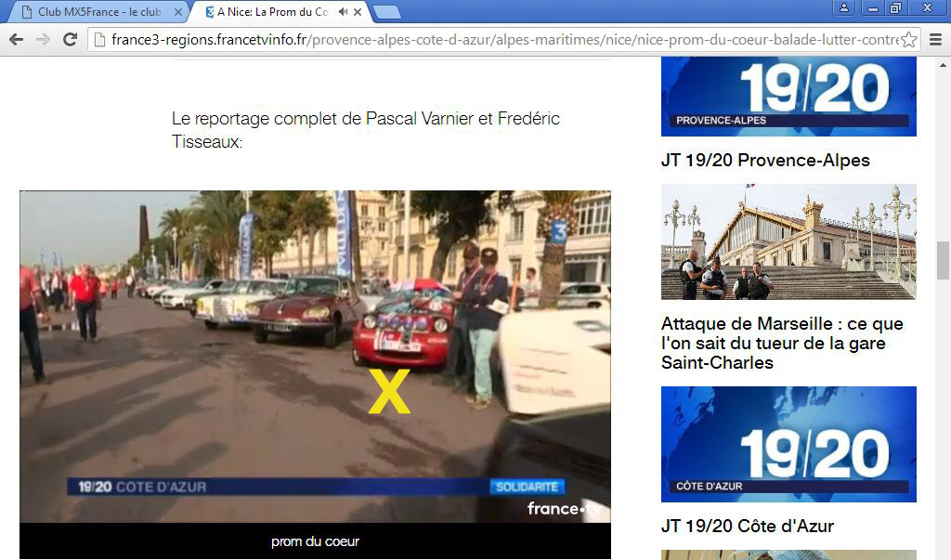The width and height of the screenshot is (951, 560).
Task: Open the 'JT 19/20 Provence-Alpes' link
Action: 765,160
